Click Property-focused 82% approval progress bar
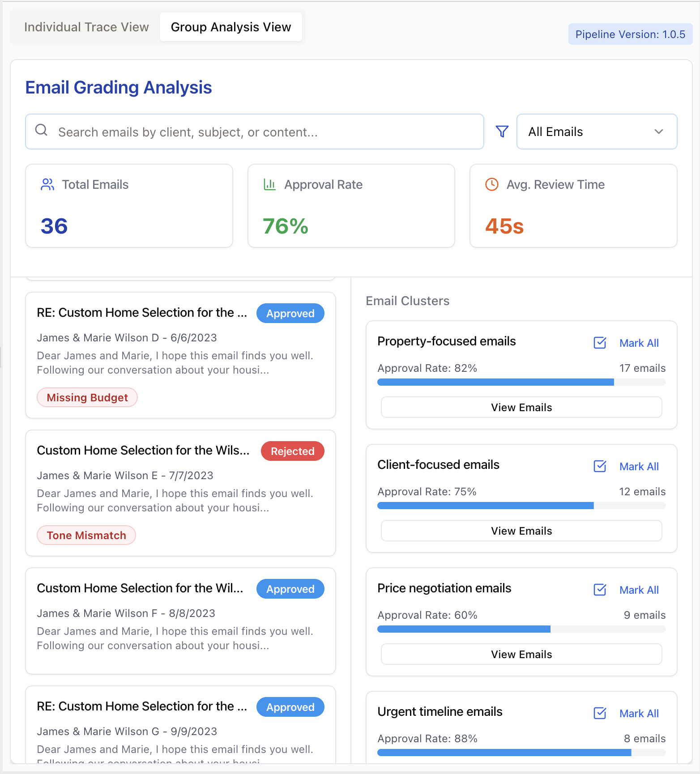This screenshot has height=774, width=700. pyautogui.click(x=521, y=382)
